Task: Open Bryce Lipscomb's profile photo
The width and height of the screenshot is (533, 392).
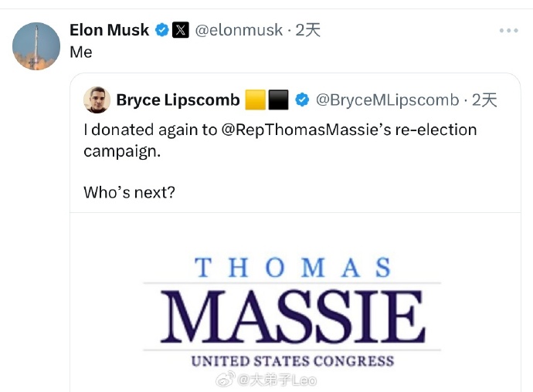Action: 97,100
